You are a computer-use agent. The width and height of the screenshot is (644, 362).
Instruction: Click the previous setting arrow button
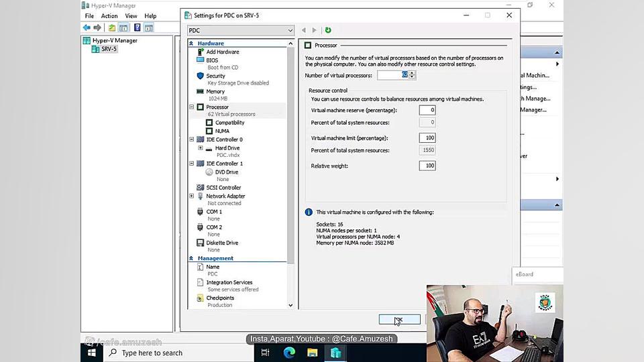click(303, 30)
